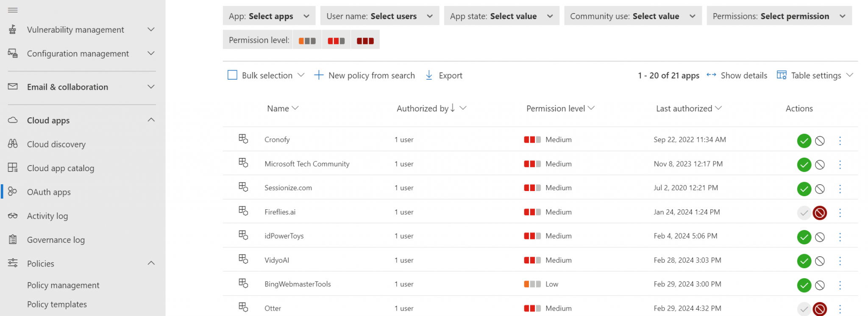Click the hamburger menu icon
The image size is (868, 316).
(13, 10)
